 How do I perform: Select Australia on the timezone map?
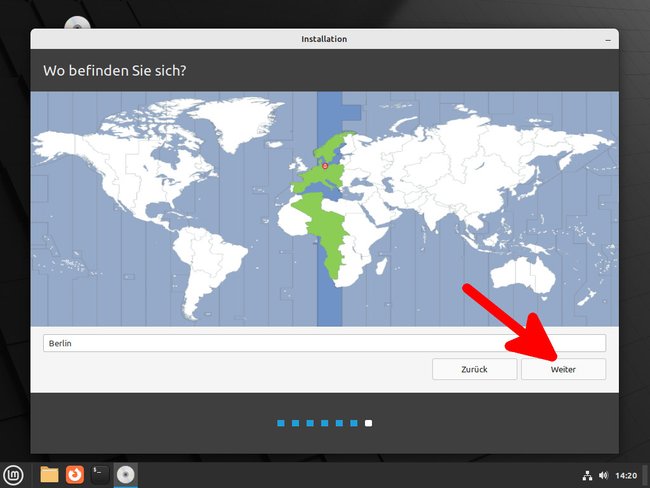pyautogui.click(x=523, y=274)
